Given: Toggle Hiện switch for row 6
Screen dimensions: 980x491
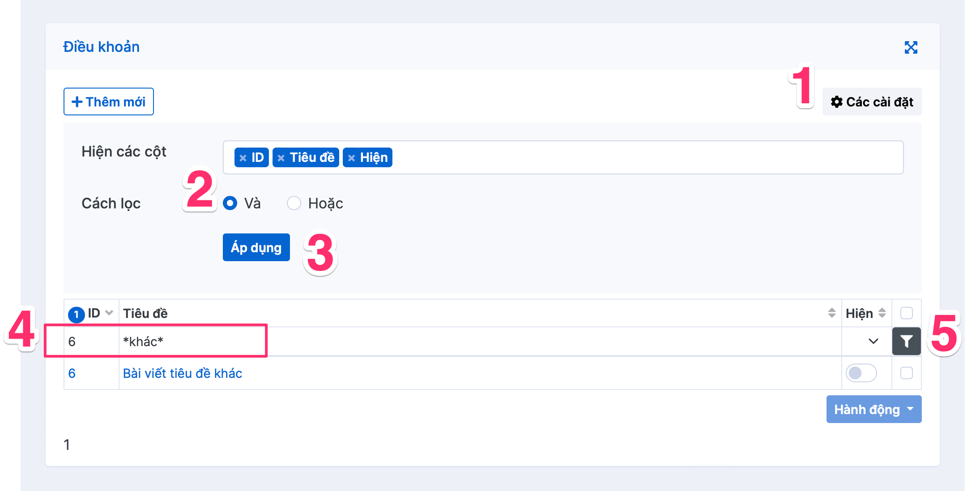Looking at the screenshot, I should (x=861, y=373).
